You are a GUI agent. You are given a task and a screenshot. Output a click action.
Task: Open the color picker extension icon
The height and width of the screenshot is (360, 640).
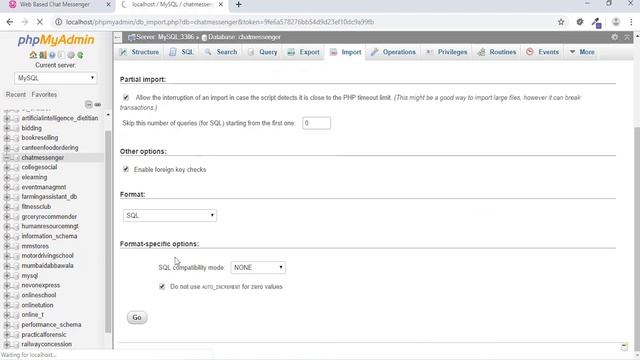[x=597, y=22]
